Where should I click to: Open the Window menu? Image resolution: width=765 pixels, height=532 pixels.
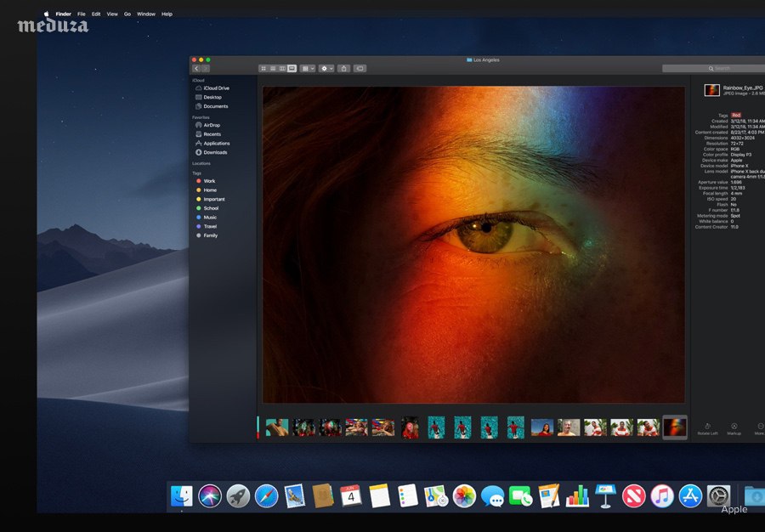click(x=146, y=14)
